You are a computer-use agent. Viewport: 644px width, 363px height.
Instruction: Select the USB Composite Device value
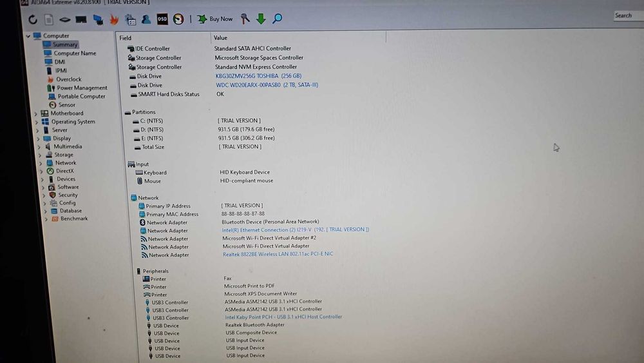click(x=251, y=333)
